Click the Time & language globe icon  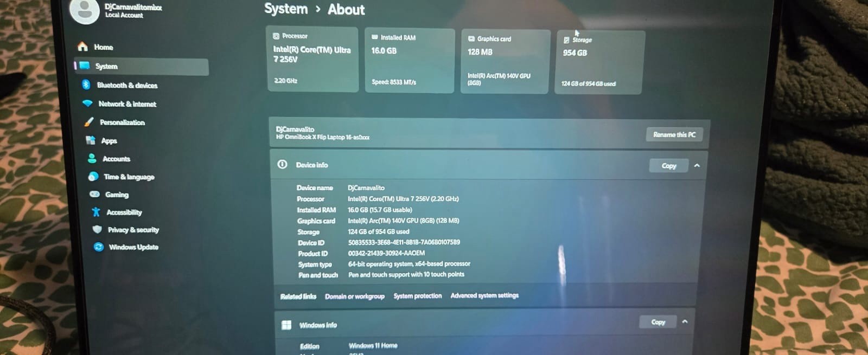pos(93,176)
